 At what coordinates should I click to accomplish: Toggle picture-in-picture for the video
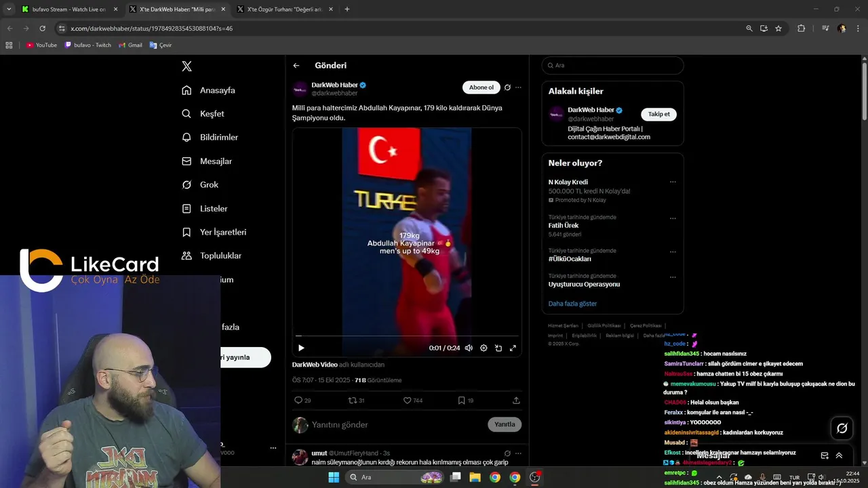point(498,348)
